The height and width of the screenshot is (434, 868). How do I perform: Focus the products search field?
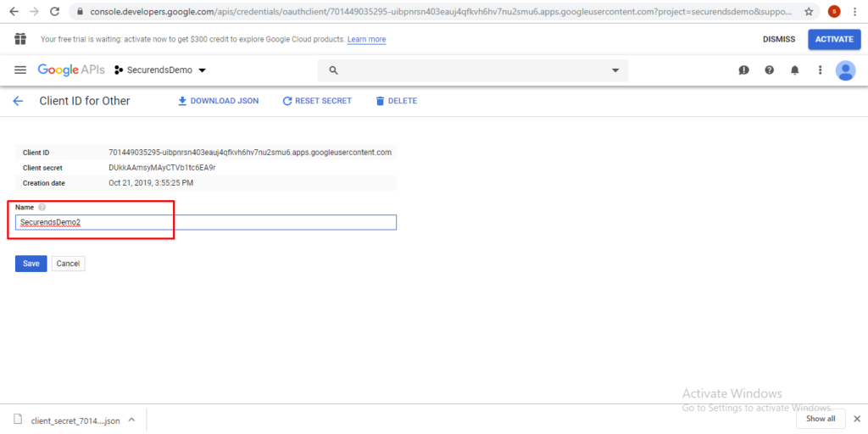click(473, 70)
